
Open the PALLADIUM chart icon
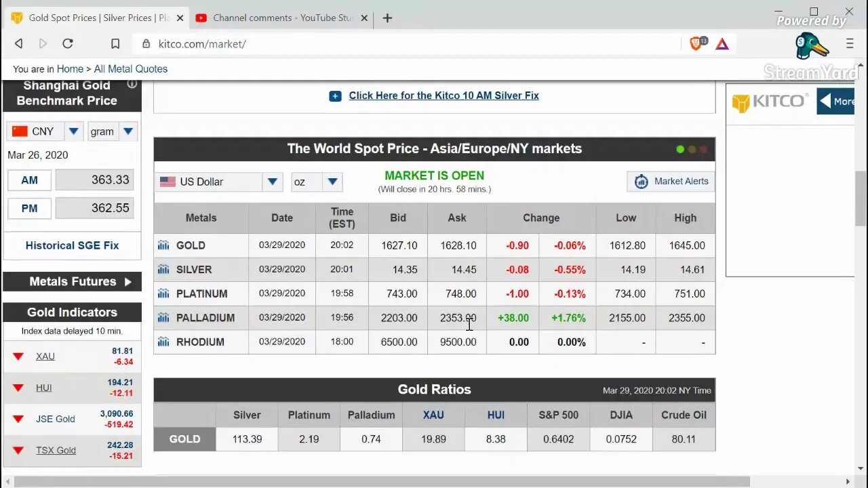163,317
